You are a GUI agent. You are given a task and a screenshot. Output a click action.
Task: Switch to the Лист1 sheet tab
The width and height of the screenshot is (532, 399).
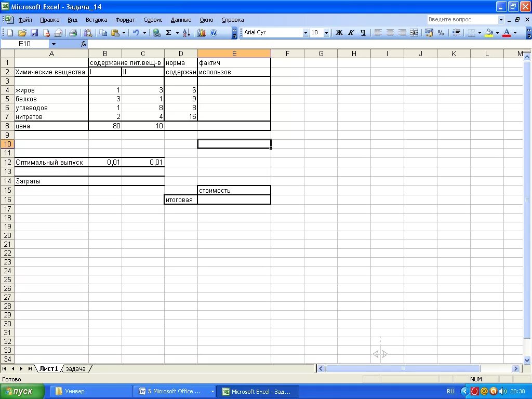tap(48, 368)
